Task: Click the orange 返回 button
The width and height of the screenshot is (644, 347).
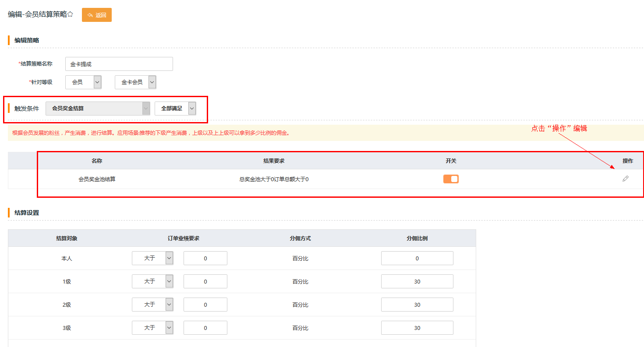Action: coord(97,15)
